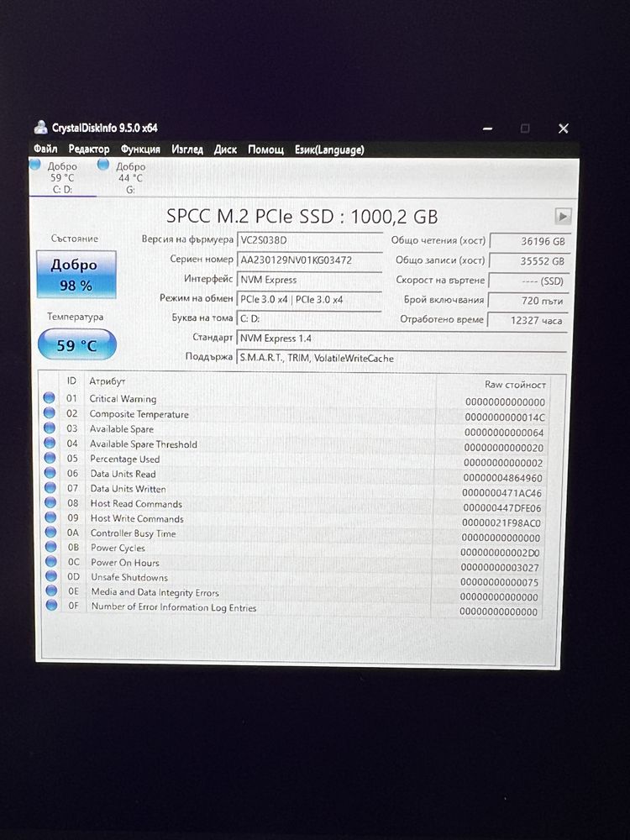Click power on count value 720 пъти
Viewport: 630px width, 840px height.
coord(528,301)
